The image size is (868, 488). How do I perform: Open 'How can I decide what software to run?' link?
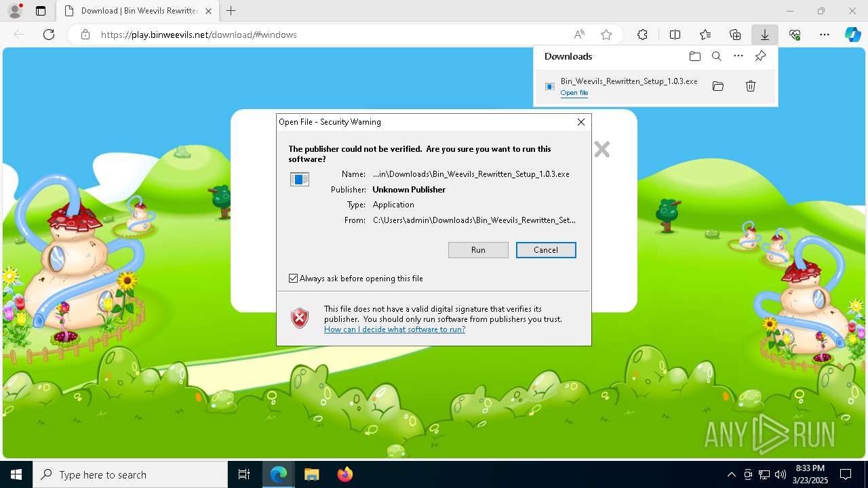[395, 329]
